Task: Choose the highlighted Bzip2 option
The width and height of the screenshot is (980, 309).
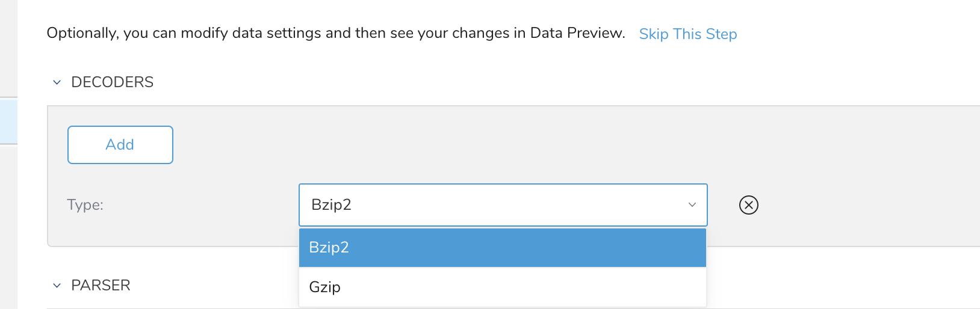Action: pos(329,247)
